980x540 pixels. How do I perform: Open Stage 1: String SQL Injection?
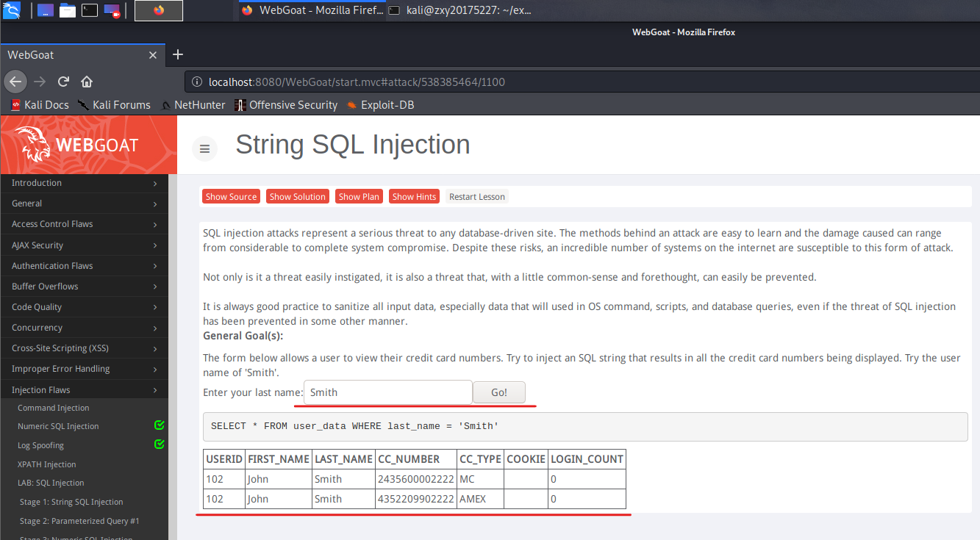pyautogui.click(x=71, y=502)
